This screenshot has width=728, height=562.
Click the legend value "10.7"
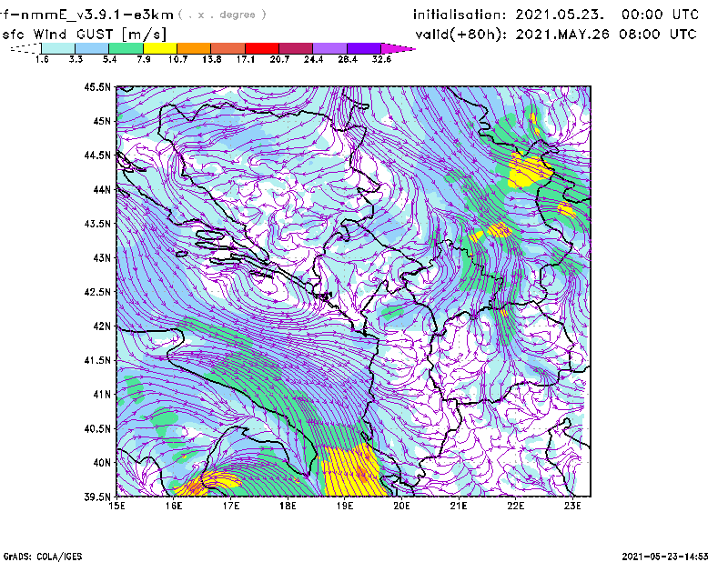(x=177, y=59)
